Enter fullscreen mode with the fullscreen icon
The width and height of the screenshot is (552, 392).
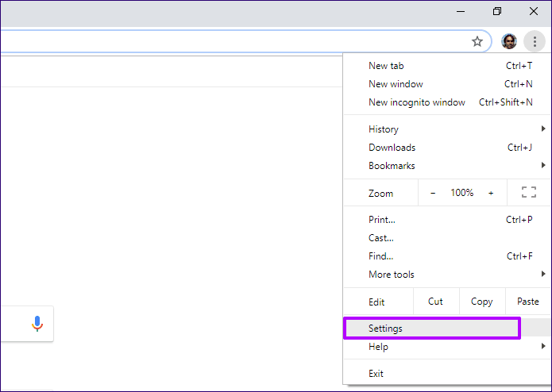529,192
